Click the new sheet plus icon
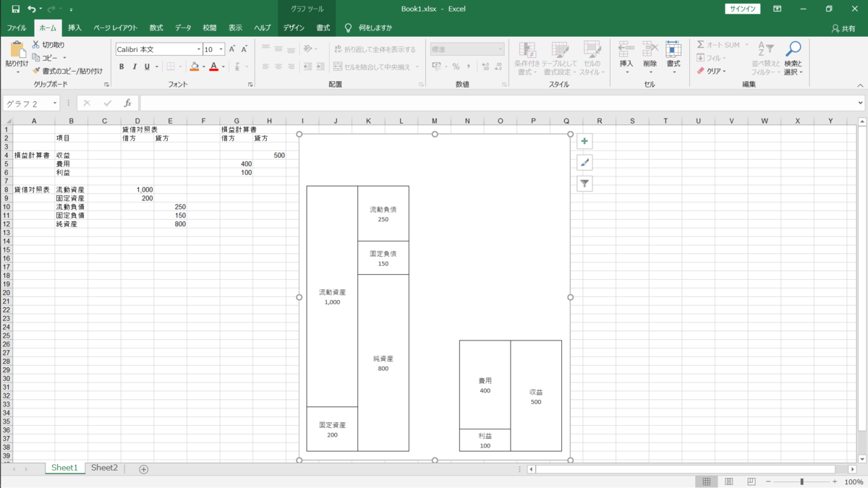The height and width of the screenshot is (488, 868). click(x=143, y=469)
